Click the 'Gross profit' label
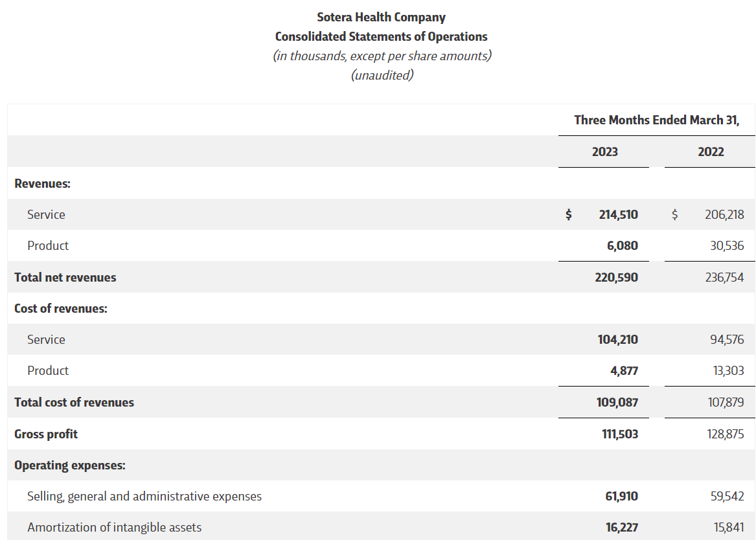756x540 pixels. (x=46, y=434)
